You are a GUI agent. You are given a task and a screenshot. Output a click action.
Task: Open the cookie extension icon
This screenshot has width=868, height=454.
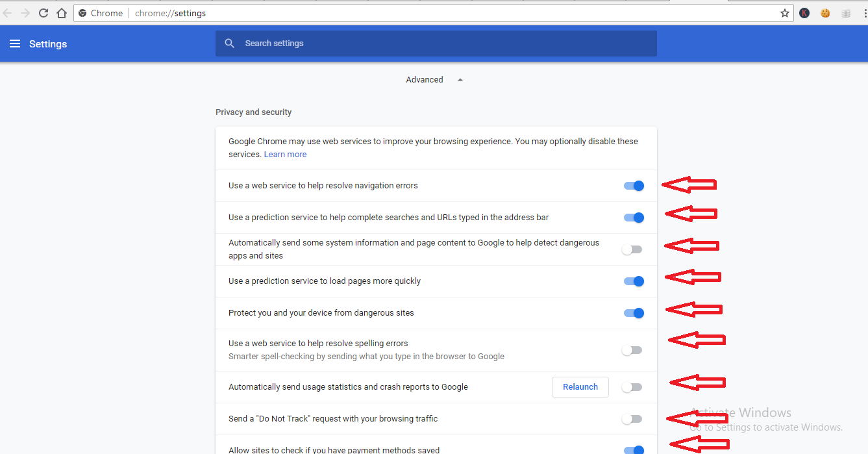pyautogui.click(x=825, y=13)
